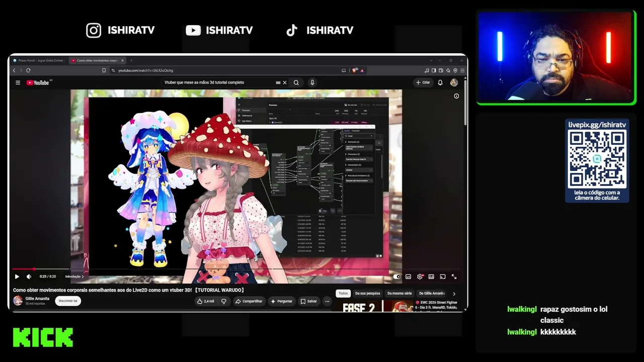Open the Gillie Amanita channel avatar
Viewport: 644px width, 362px height.
click(x=18, y=301)
